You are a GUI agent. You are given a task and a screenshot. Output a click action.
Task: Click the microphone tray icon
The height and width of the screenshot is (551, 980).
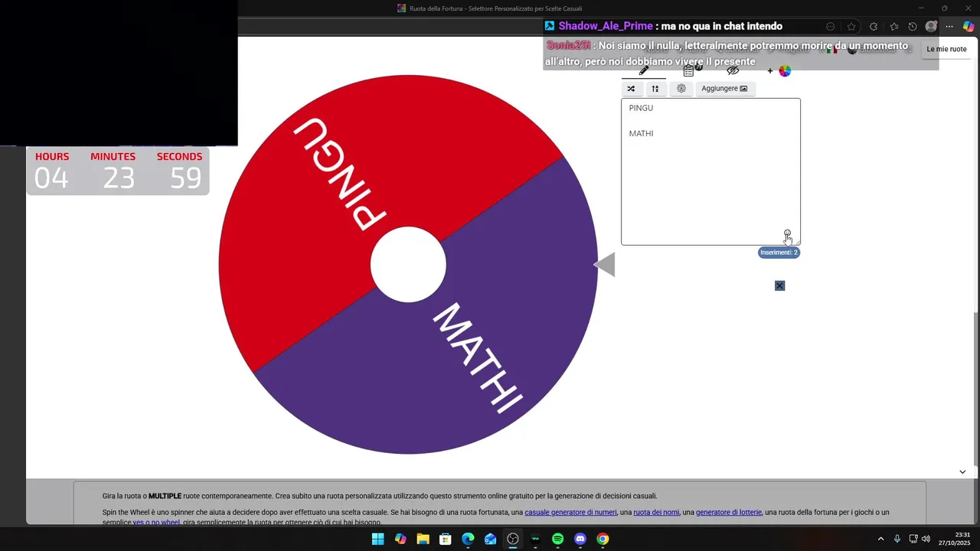coord(897,539)
